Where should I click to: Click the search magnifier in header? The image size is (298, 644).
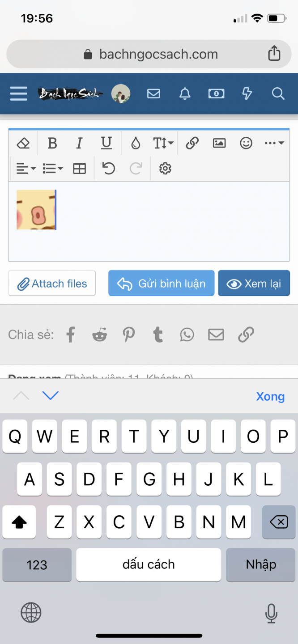click(278, 93)
